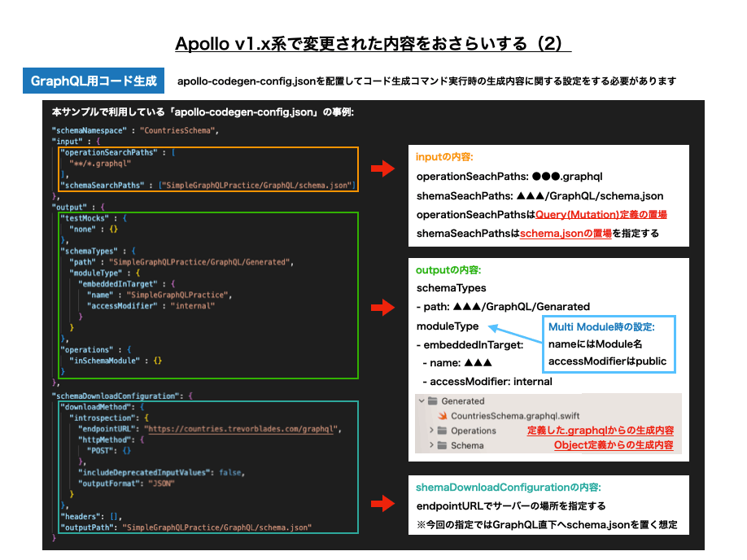
Task: Click the "schemaDownloadConfiguration" key in code
Action: click(116, 396)
